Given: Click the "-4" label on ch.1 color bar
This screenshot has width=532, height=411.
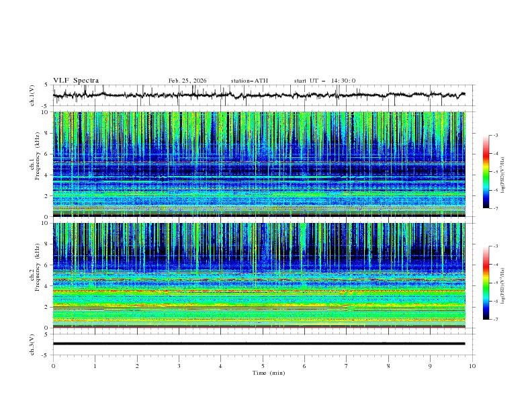Looking at the screenshot, I should 496,154.
